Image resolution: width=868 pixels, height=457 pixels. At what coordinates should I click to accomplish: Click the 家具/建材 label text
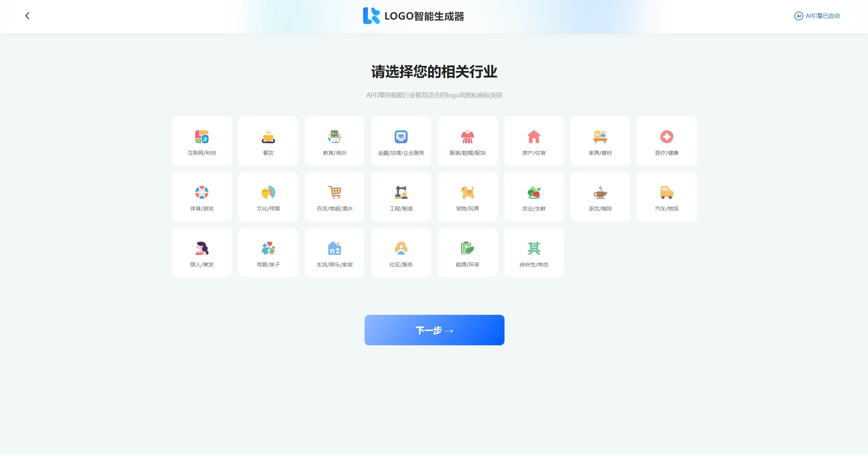600,153
